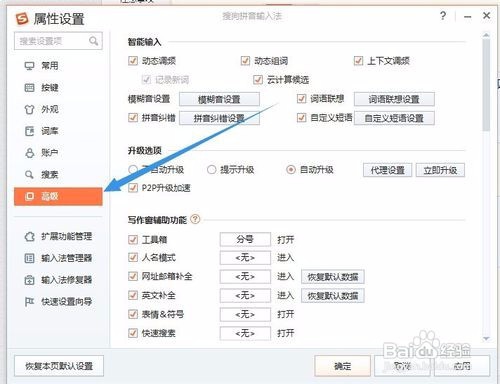Toggle the 工具箱 checkbox

(133, 239)
